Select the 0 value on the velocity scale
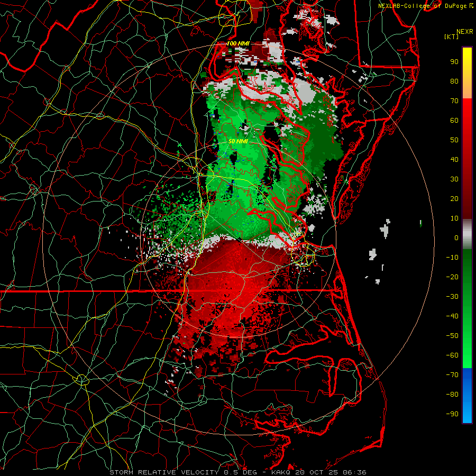 tap(456, 237)
